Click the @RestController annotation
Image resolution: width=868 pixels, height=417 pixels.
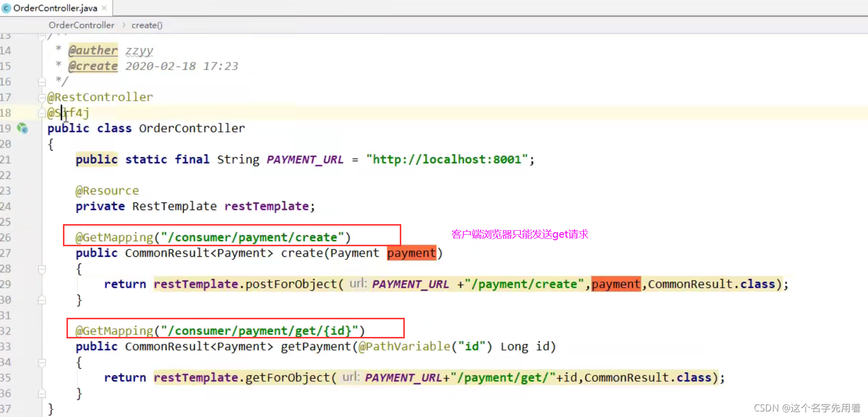point(100,97)
